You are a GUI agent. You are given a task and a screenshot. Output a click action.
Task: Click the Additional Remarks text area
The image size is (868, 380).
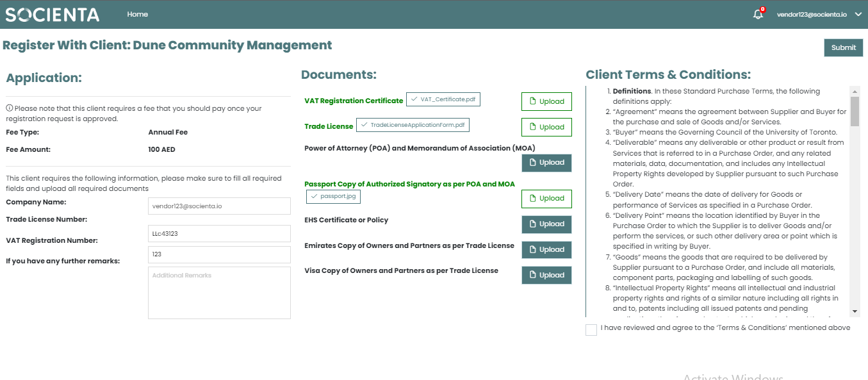[219, 293]
